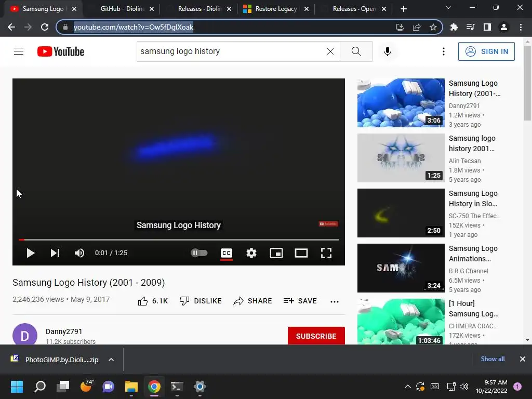Switch to Restore Legacy tab
532x399 pixels.
[x=276, y=9]
